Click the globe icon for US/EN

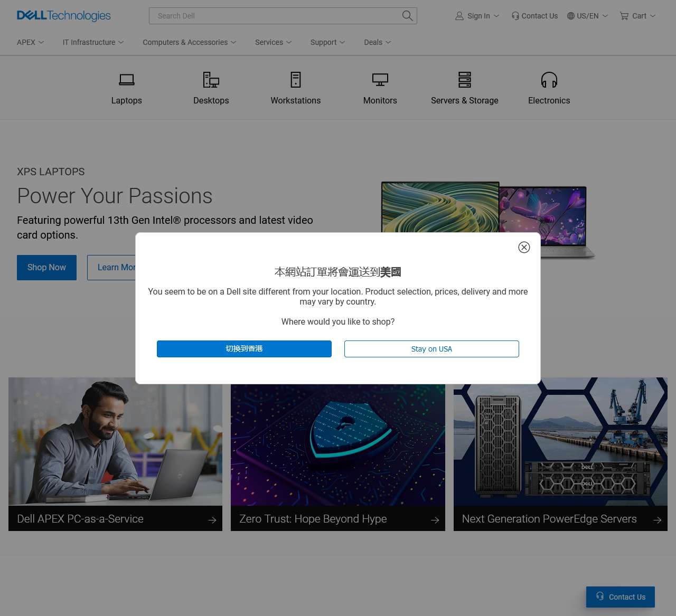[571, 16]
